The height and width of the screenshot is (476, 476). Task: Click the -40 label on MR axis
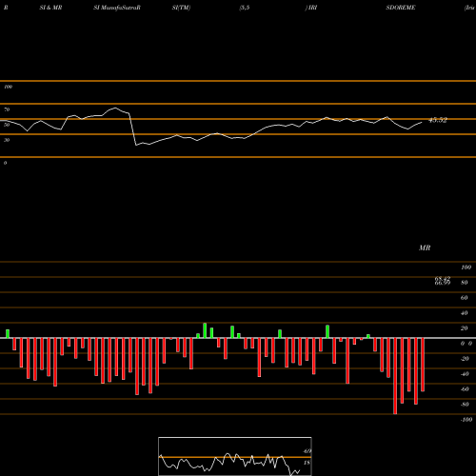[465, 374]
